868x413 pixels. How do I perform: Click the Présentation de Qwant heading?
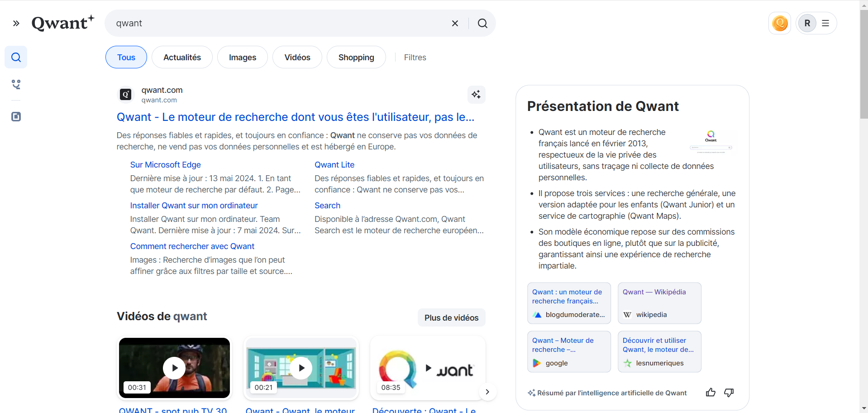[x=603, y=106]
